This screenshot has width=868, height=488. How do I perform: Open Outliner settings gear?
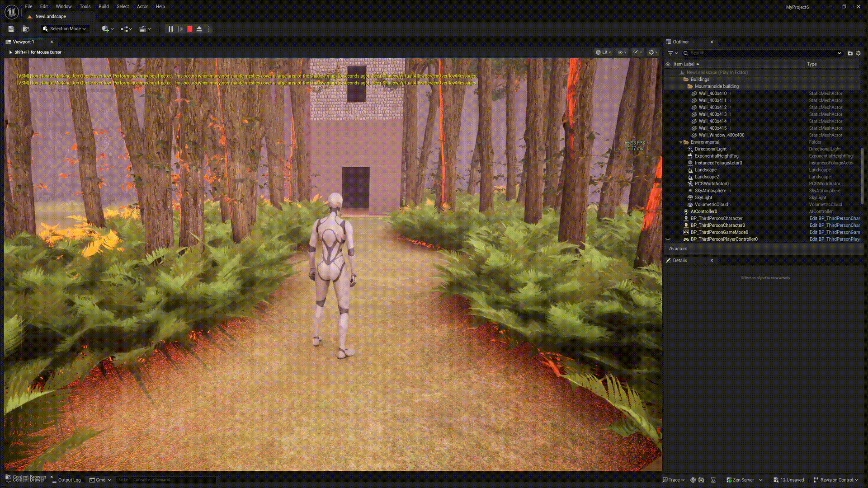pos(859,53)
